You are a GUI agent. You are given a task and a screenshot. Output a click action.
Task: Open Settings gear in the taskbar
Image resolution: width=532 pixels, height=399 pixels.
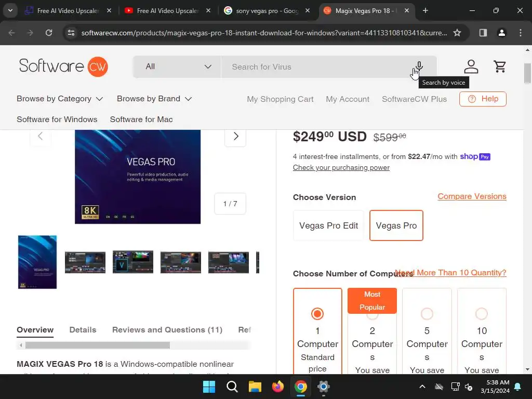[323, 387]
